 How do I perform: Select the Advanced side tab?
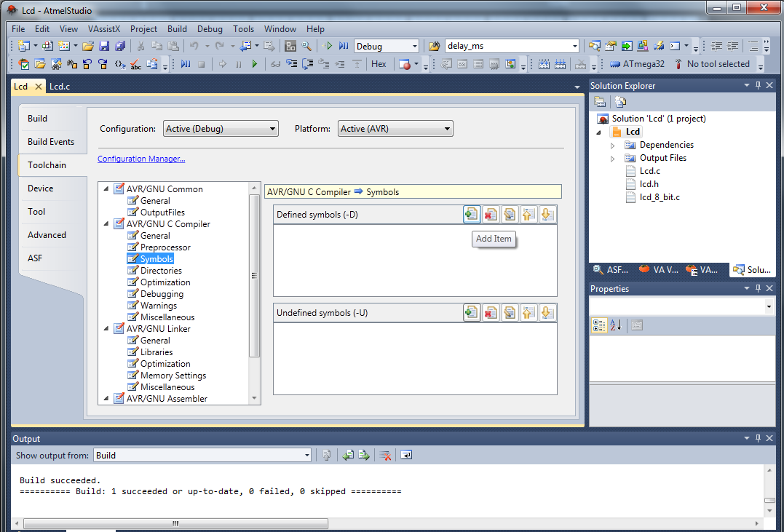pos(47,235)
